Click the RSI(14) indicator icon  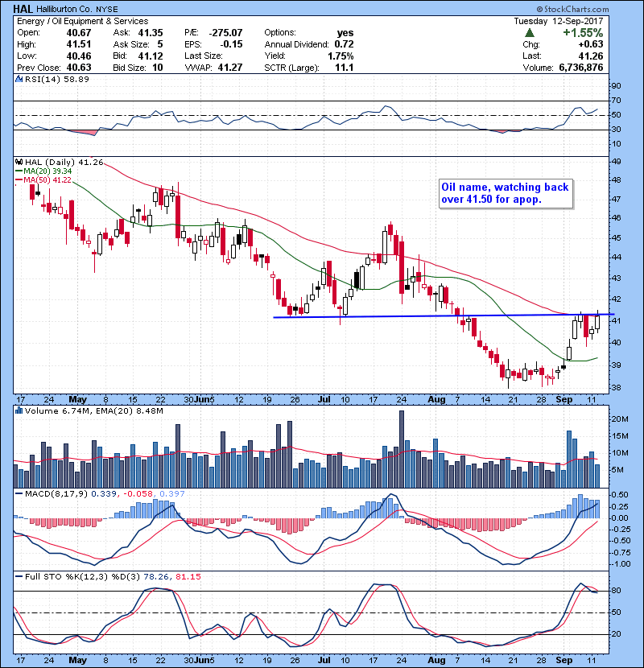tap(19, 79)
